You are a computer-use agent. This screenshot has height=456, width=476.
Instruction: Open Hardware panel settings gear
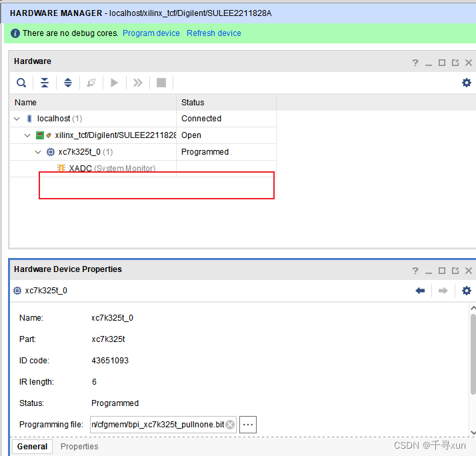pyautogui.click(x=466, y=83)
